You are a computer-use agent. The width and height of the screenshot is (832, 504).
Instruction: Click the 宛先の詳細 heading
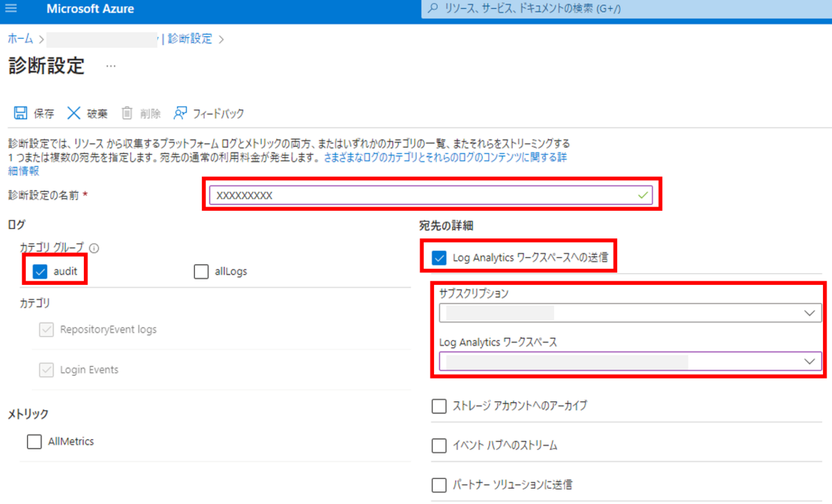tap(447, 226)
